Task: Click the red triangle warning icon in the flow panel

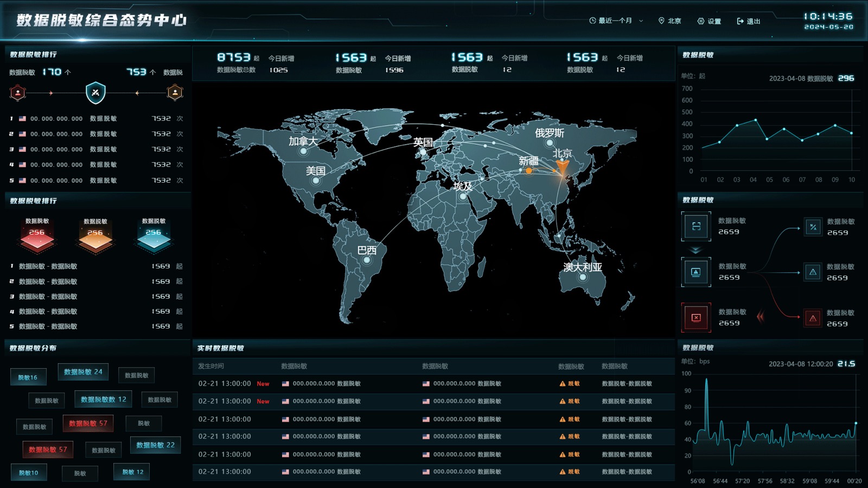Action: (813, 318)
